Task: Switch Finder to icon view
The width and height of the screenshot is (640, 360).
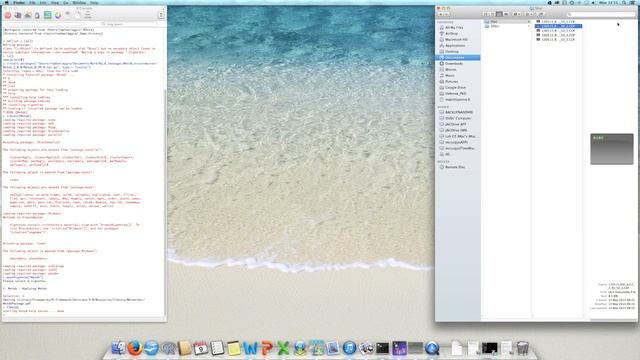Action: (485, 14)
